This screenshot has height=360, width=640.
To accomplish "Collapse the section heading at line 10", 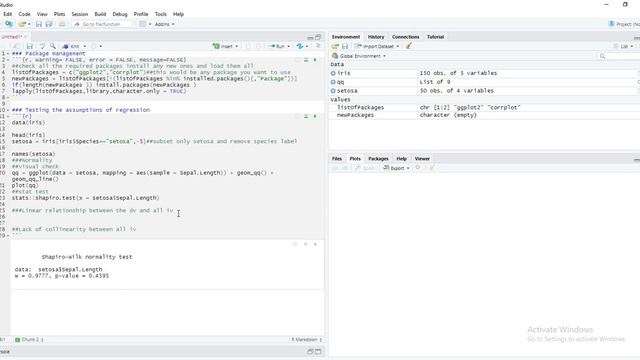I will (8, 110).
